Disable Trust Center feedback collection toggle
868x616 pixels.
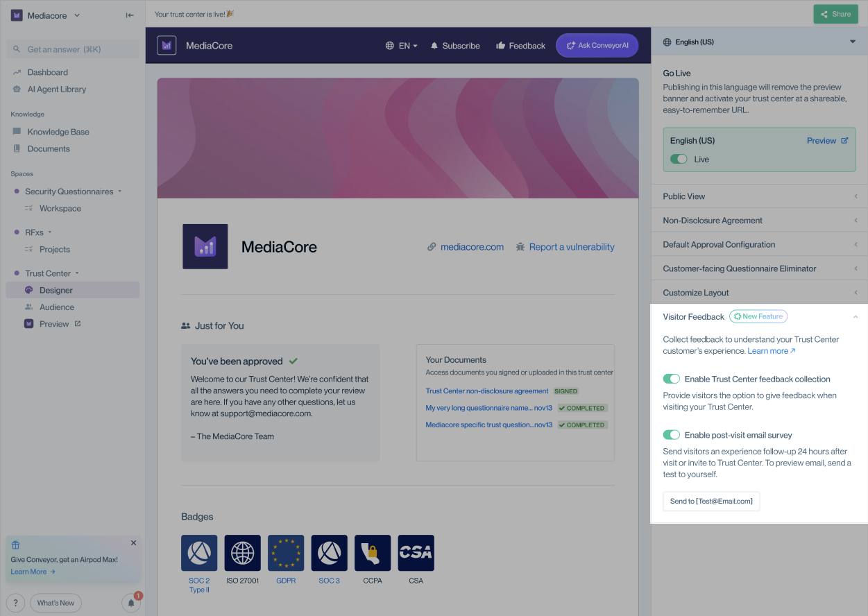(x=671, y=379)
